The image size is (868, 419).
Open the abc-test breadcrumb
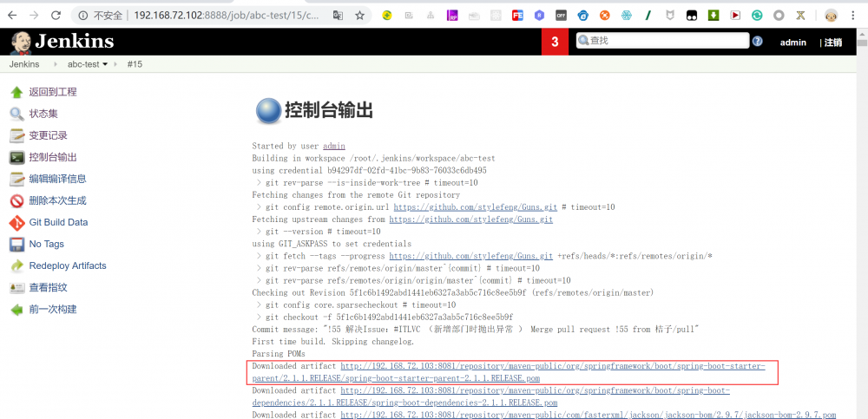coord(83,64)
